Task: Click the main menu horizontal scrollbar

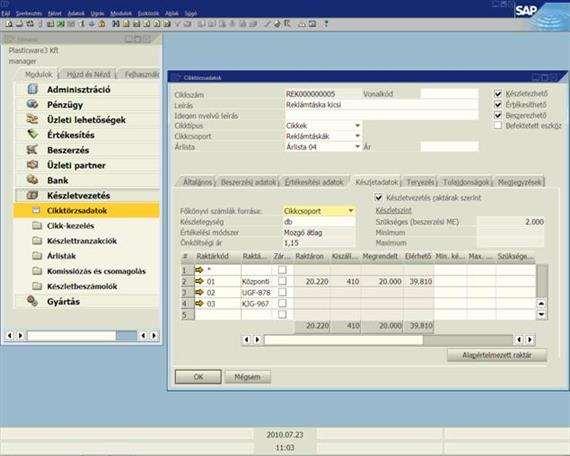Action: pyautogui.click(x=82, y=335)
